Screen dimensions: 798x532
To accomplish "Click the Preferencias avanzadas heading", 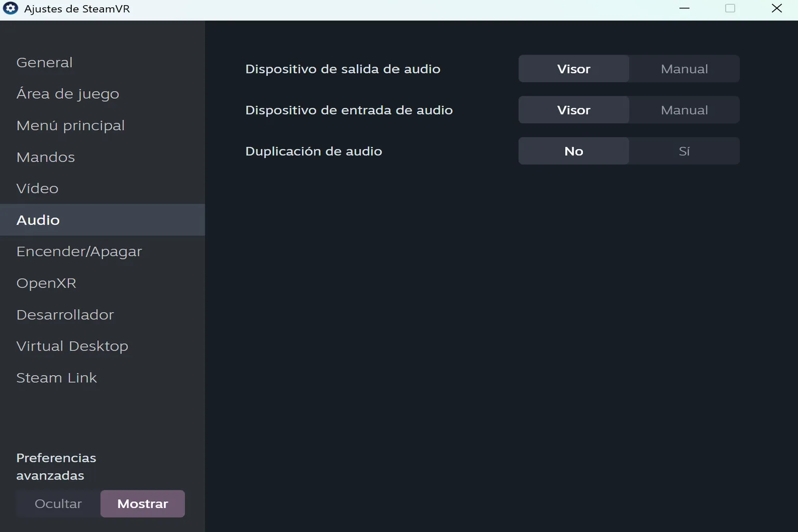I will (56, 467).
